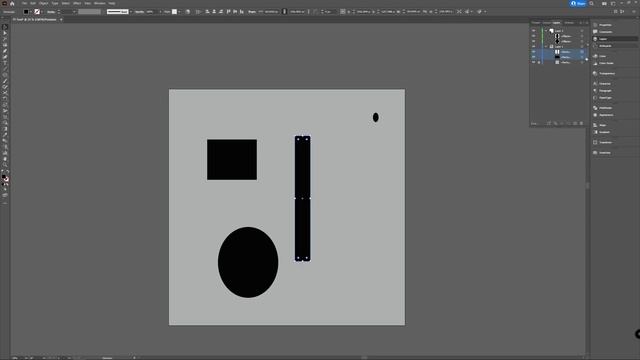Viewport: 640px width, 360px height.
Task: Open the variable width profile dropdown
Action: point(89,12)
